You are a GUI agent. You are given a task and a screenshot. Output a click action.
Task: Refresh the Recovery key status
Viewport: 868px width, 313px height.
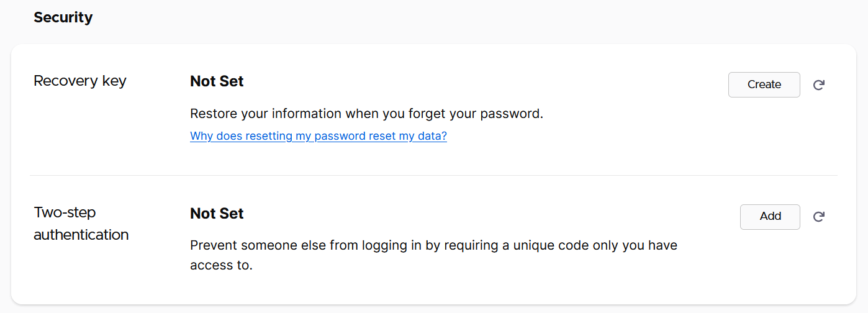pyautogui.click(x=818, y=85)
